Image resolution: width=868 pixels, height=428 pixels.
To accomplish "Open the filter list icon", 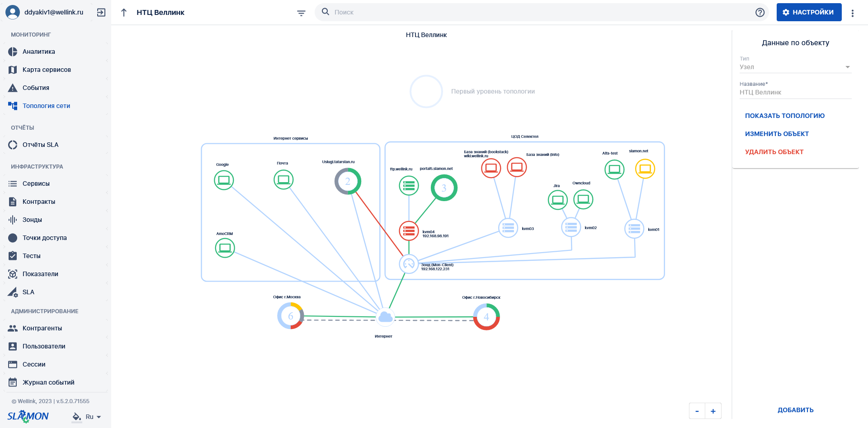I will tap(301, 13).
